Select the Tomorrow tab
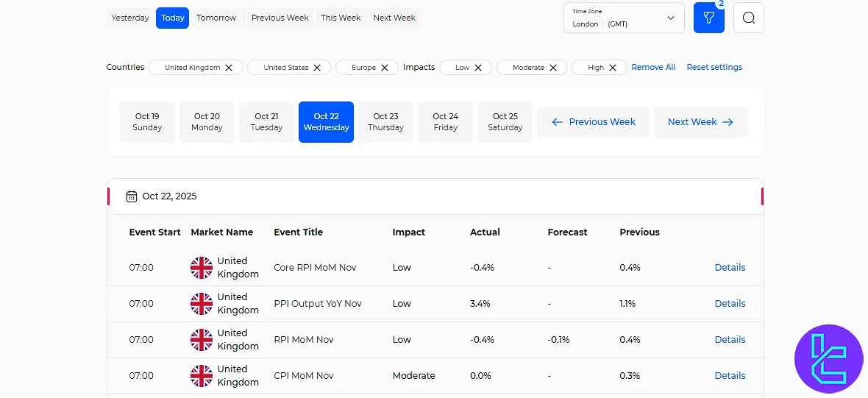The height and width of the screenshot is (398, 868). 216,18
